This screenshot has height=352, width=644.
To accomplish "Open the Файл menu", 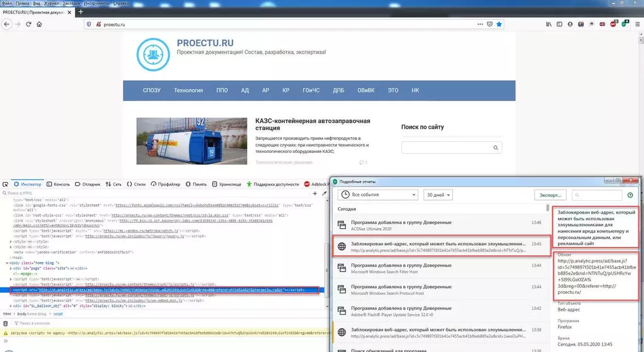I will [7, 3].
